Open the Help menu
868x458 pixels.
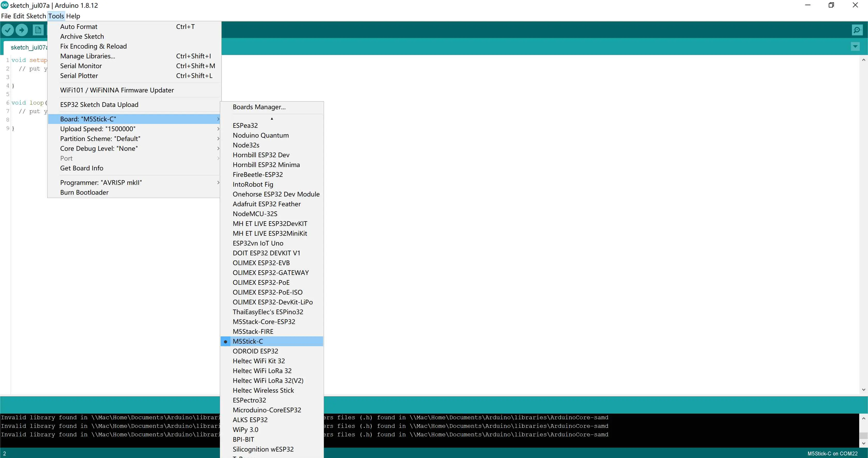[73, 16]
